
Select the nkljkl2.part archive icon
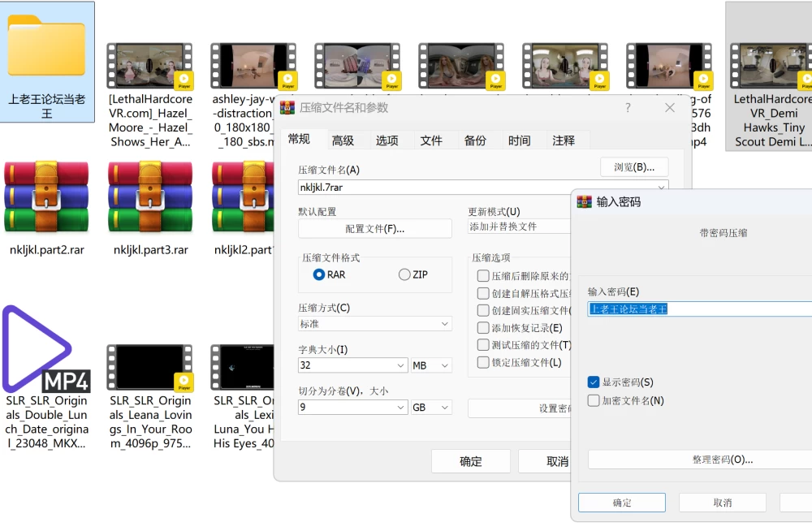tap(243, 197)
